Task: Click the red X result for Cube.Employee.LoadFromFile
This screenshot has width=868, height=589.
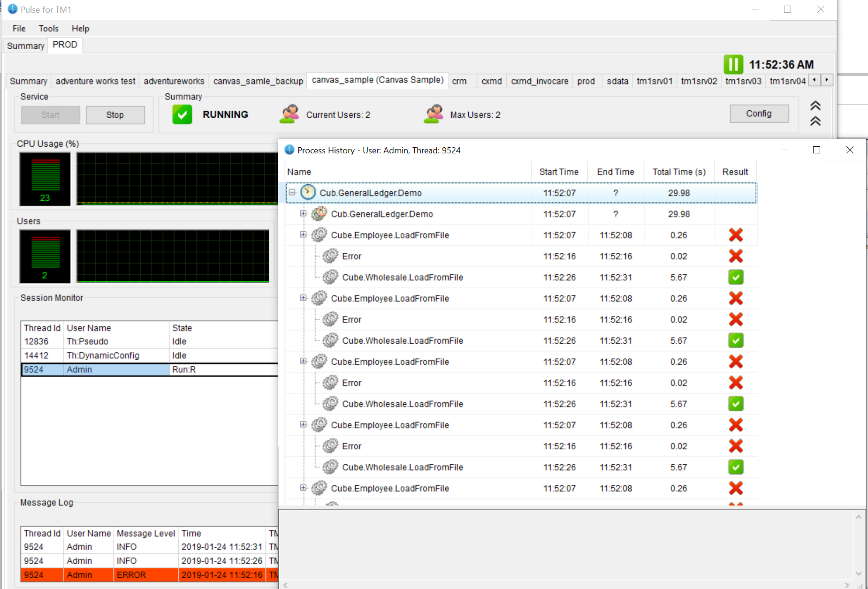Action: click(736, 235)
